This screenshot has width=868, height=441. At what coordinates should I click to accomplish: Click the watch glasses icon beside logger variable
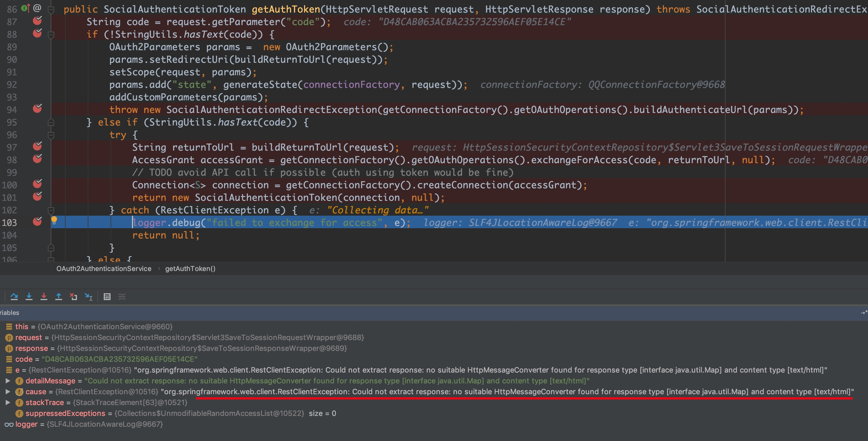pyautogui.click(x=9, y=424)
